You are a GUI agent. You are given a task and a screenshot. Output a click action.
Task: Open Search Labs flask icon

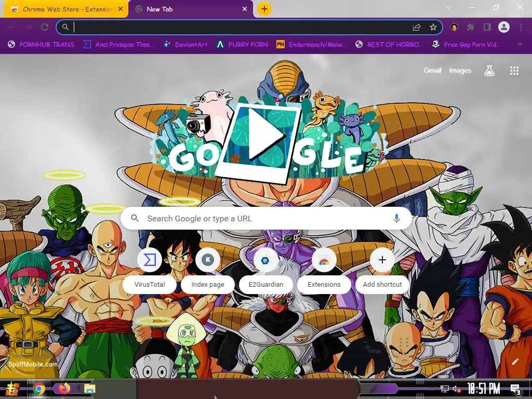pos(489,71)
